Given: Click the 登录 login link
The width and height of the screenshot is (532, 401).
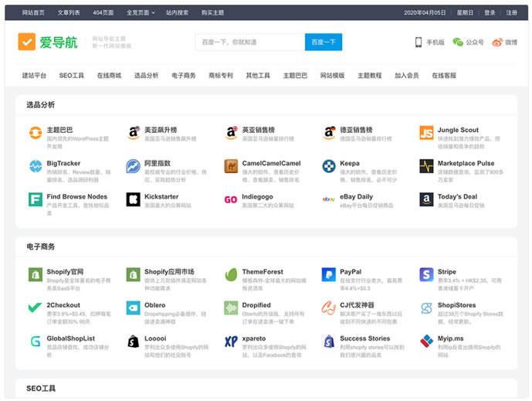Looking at the screenshot, I should [x=490, y=12].
